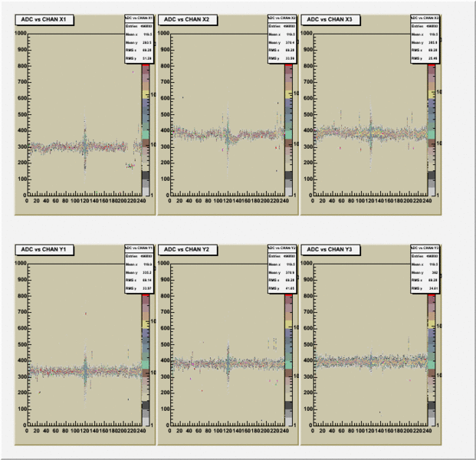
Task: Click the RMS y row in the Y2 stats box
Action: tap(282, 288)
